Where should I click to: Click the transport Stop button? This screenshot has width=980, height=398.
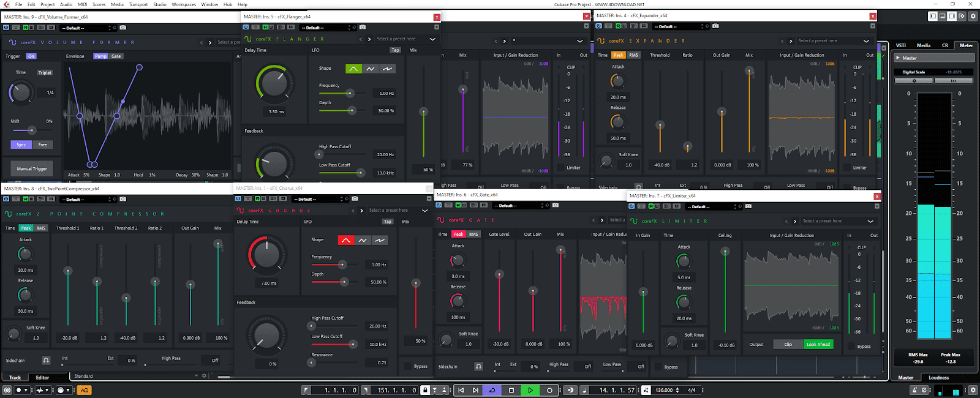coord(511,390)
